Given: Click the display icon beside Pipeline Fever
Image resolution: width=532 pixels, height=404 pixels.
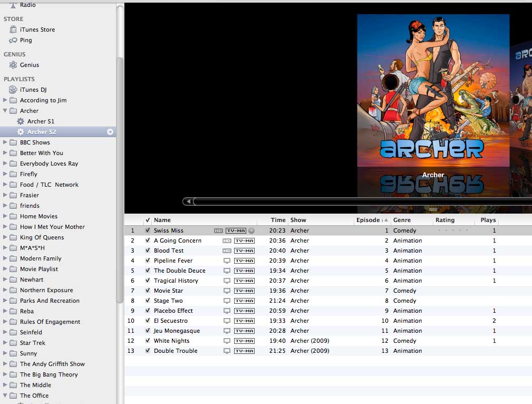Looking at the screenshot, I should 227,261.
